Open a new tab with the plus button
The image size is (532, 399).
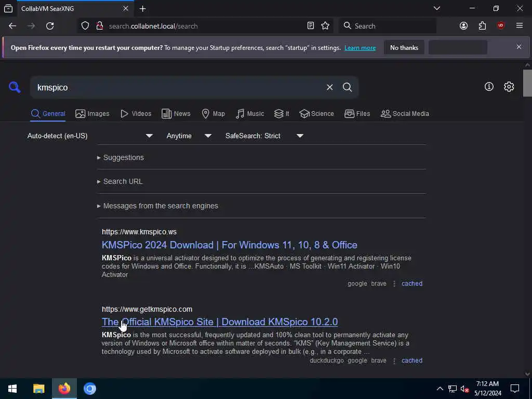pos(142,9)
